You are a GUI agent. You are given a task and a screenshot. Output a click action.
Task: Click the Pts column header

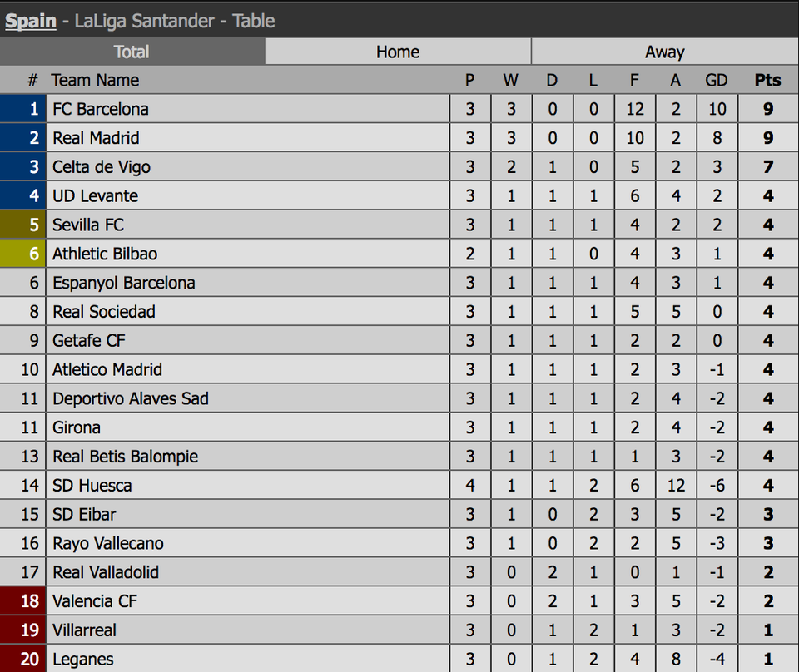(x=767, y=80)
